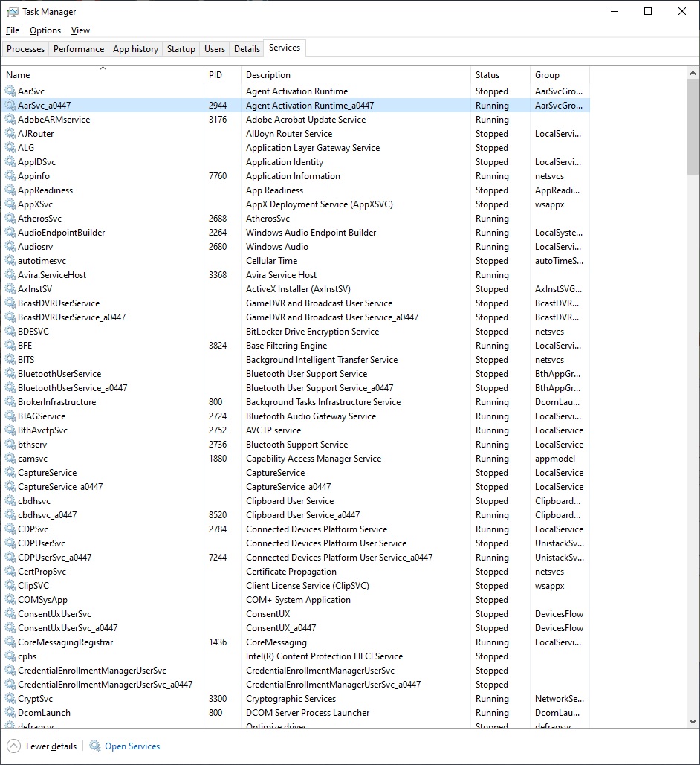Click the gear icon beside AtherosSvc
Viewport: 700px width, 765px height.
(10, 219)
